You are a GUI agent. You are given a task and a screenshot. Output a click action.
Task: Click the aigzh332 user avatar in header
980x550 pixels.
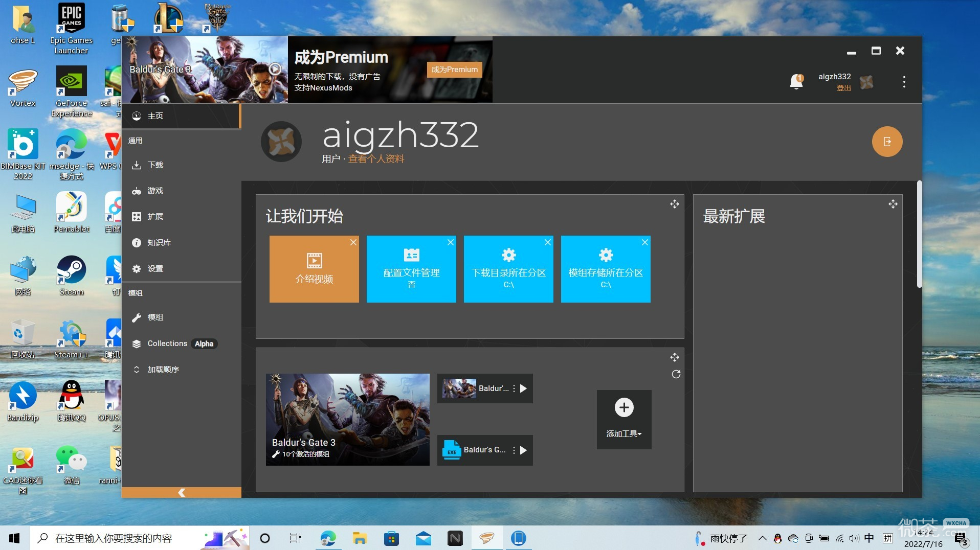[866, 82]
